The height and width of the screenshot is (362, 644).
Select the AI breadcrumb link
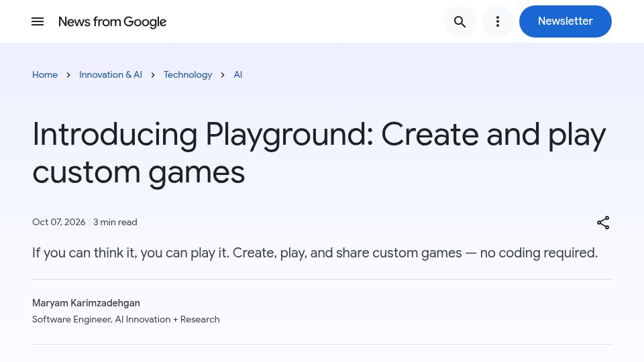coord(237,74)
